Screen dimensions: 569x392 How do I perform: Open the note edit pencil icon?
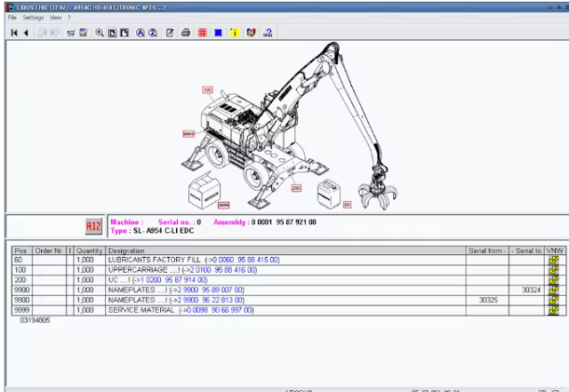click(x=170, y=33)
